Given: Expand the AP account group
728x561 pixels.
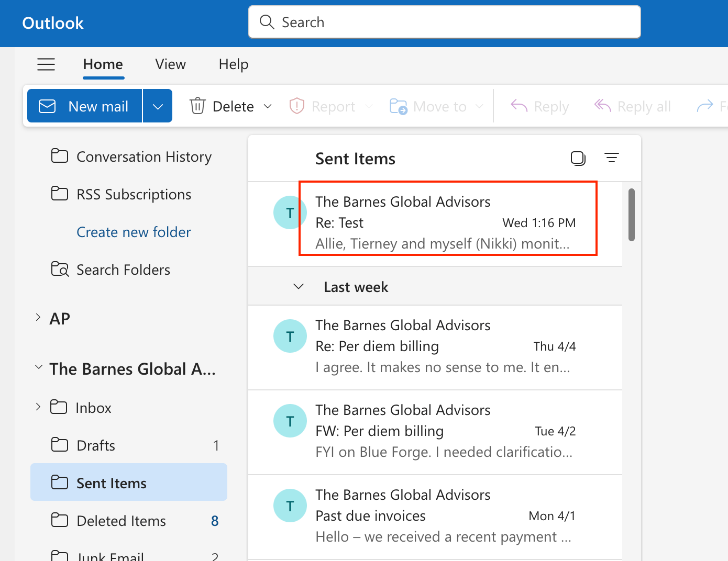Looking at the screenshot, I should pyautogui.click(x=38, y=317).
